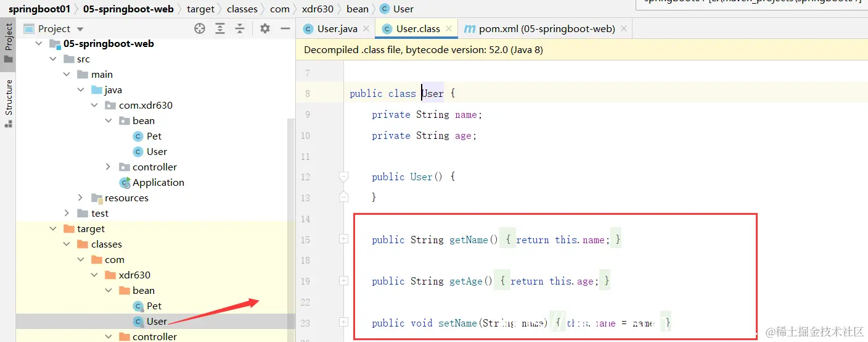Collapse the java source folder chevron
868x342 pixels.
80,90
